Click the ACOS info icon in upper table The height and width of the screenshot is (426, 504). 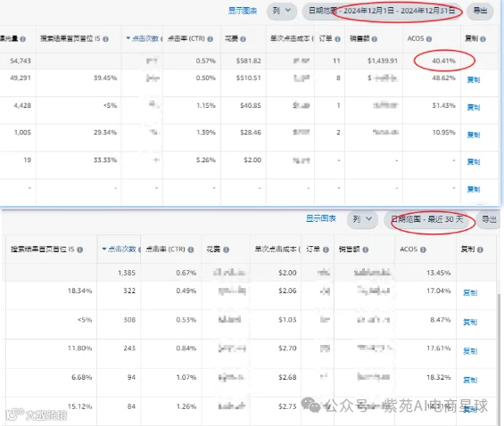(x=429, y=39)
